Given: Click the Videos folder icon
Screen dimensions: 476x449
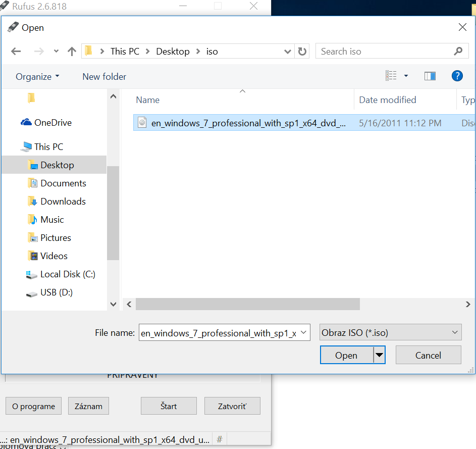Looking at the screenshot, I should pos(33,256).
